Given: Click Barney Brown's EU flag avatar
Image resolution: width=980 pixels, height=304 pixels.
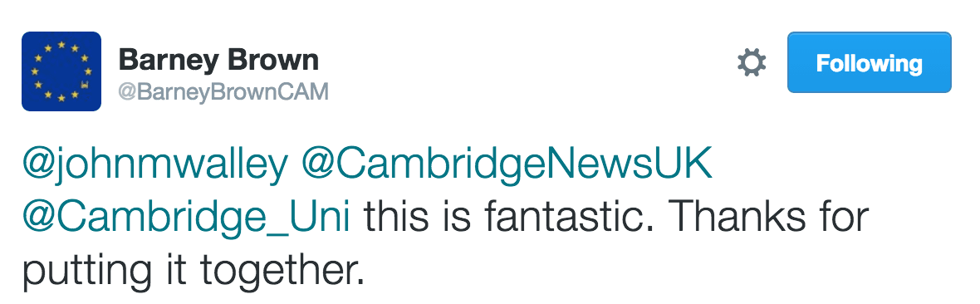Looking at the screenshot, I should (61, 71).
